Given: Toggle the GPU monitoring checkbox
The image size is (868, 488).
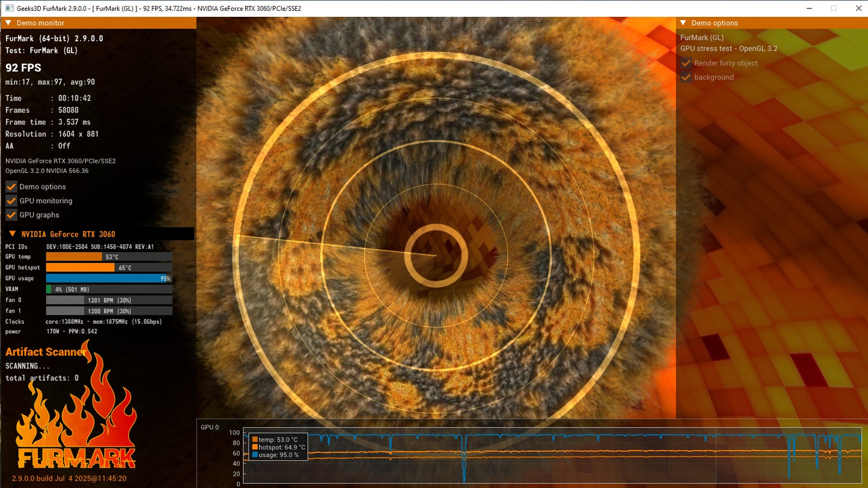Looking at the screenshot, I should (11, 201).
